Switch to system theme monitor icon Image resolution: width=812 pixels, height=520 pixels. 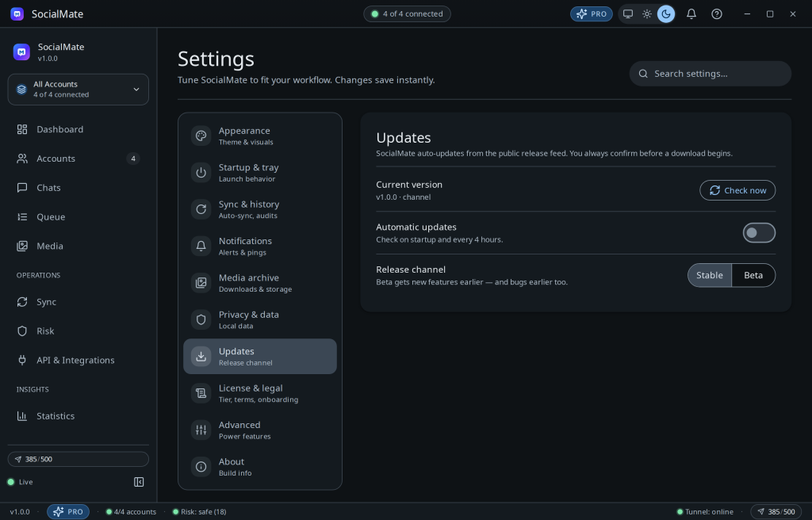628,14
